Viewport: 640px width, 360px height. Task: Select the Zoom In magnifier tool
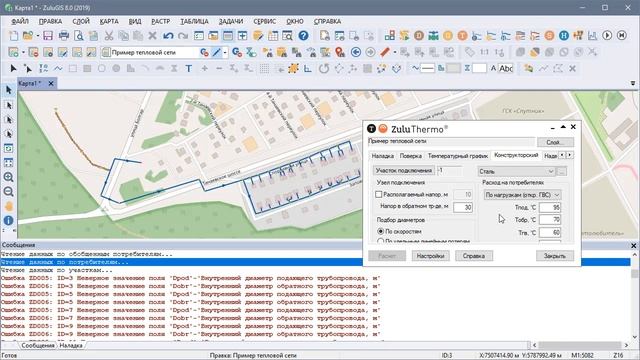click(x=8, y=177)
